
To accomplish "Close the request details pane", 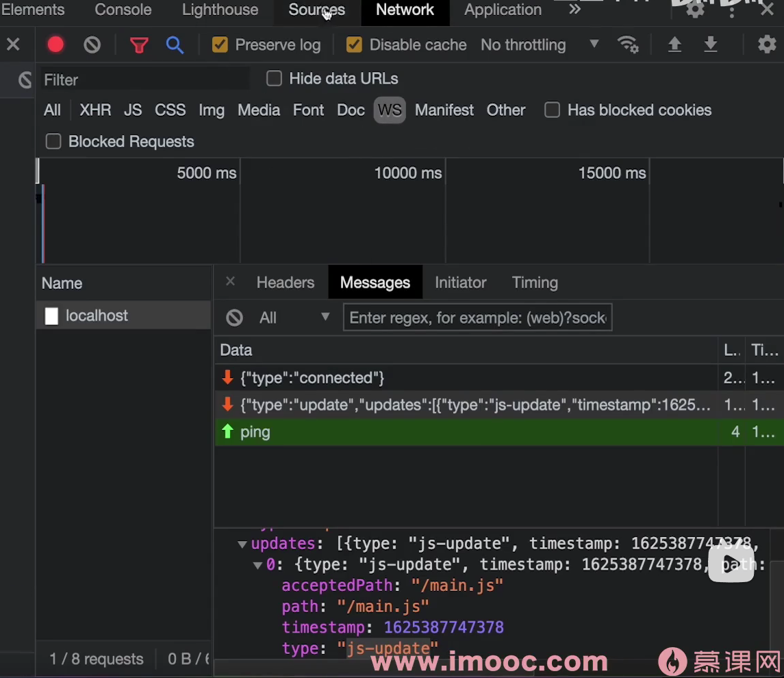I will (x=230, y=281).
